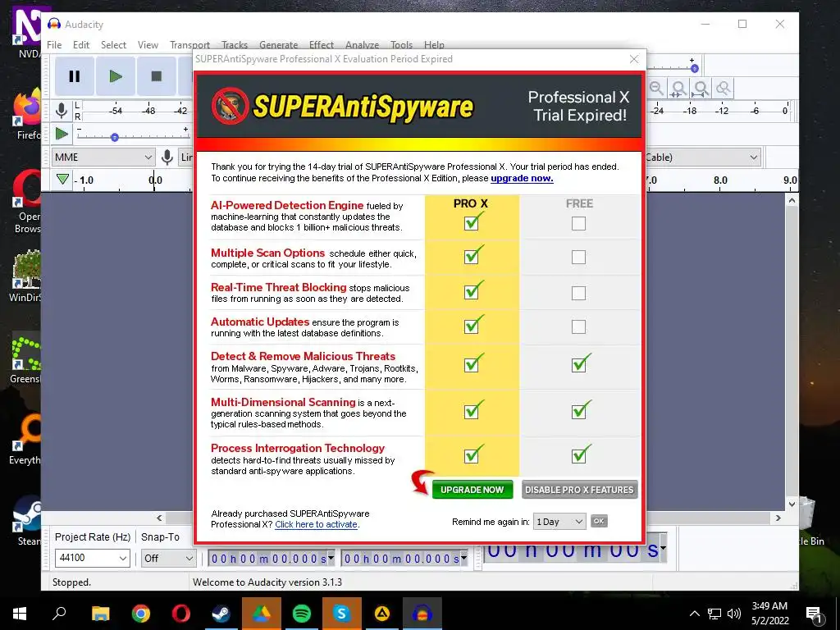Click the taskbar clock showing 3:49 AM
Viewport: 840px width, 630px height.
[769, 614]
